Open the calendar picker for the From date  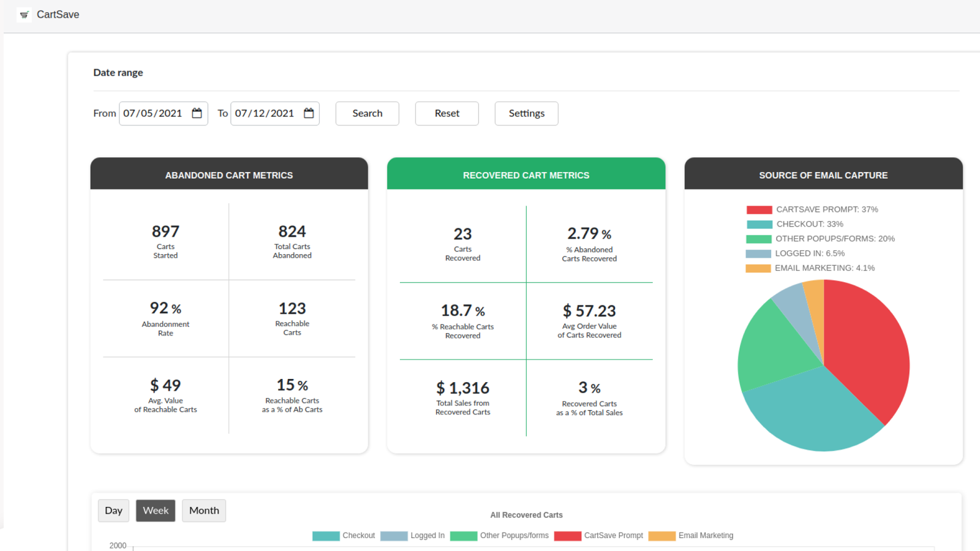[x=197, y=113]
